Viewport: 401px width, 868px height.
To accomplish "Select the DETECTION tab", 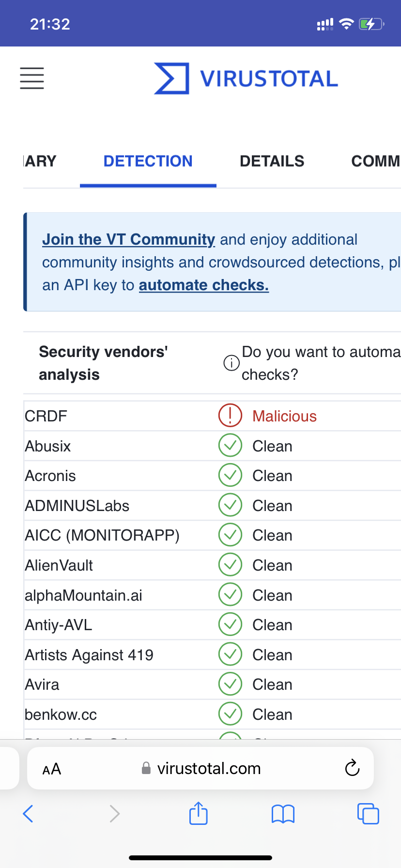I will pyautogui.click(x=148, y=161).
